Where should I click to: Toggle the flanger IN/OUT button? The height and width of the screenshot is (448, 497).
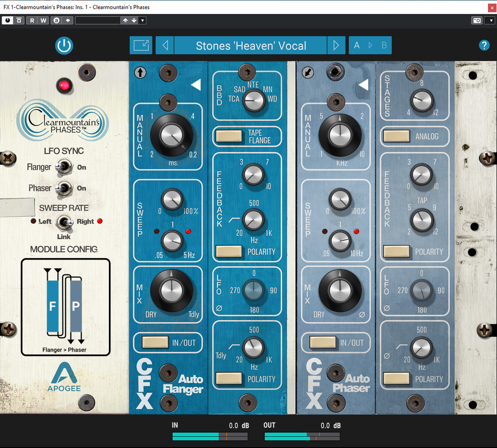(155, 343)
